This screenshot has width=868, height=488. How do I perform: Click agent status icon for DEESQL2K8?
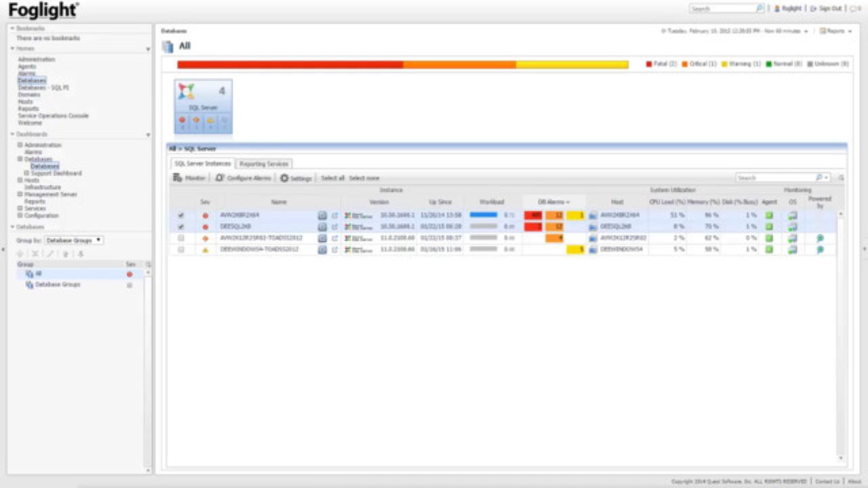[769, 226]
